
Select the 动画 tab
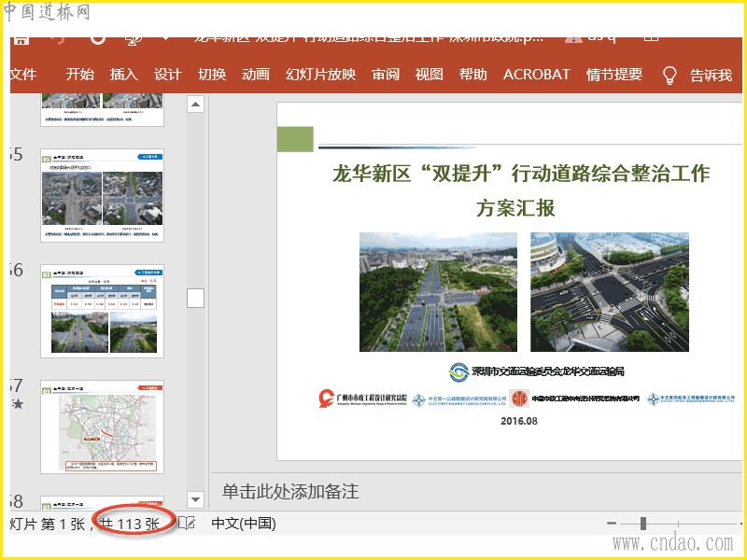click(256, 75)
